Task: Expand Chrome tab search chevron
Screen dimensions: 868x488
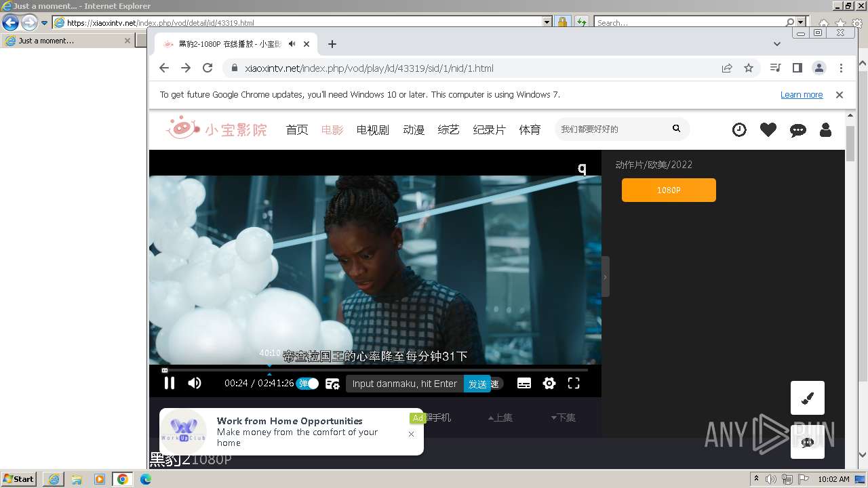Action: 777,44
